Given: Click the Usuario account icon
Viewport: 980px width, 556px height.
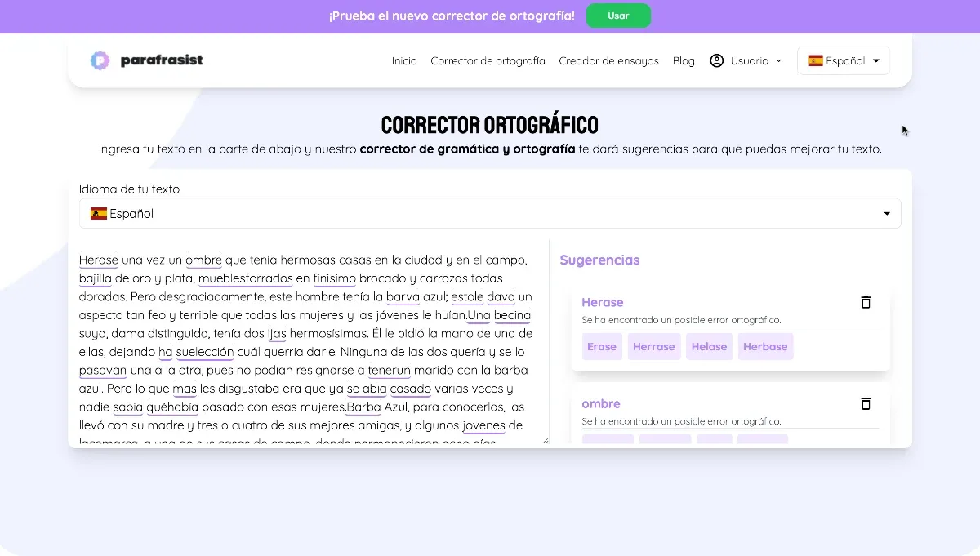Looking at the screenshot, I should pos(716,60).
